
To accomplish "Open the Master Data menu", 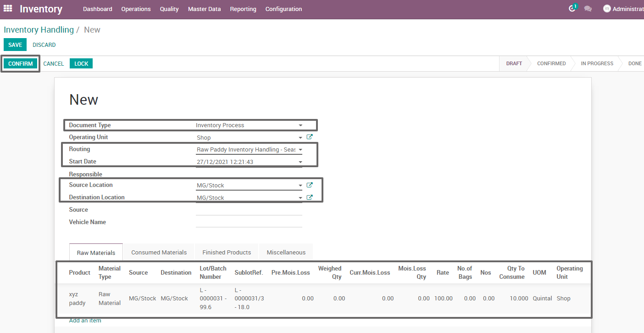I will pyautogui.click(x=204, y=9).
